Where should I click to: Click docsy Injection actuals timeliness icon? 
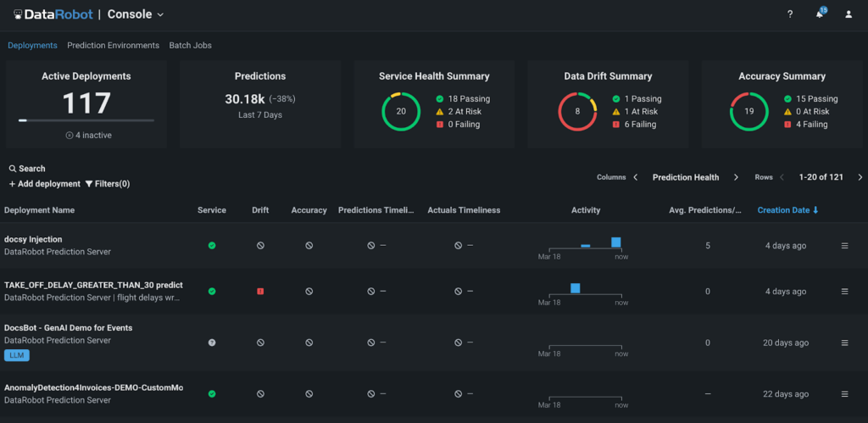click(x=459, y=245)
